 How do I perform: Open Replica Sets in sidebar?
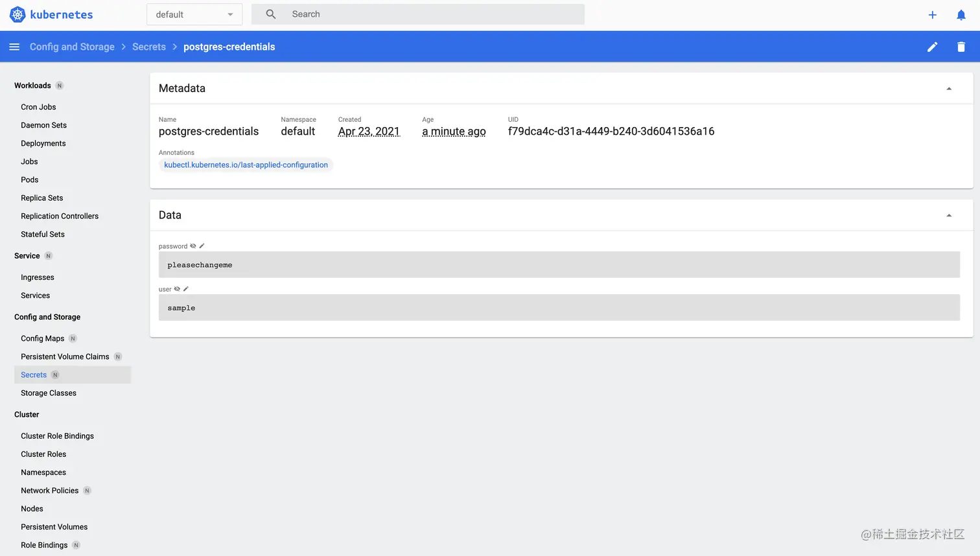pos(42,198)
